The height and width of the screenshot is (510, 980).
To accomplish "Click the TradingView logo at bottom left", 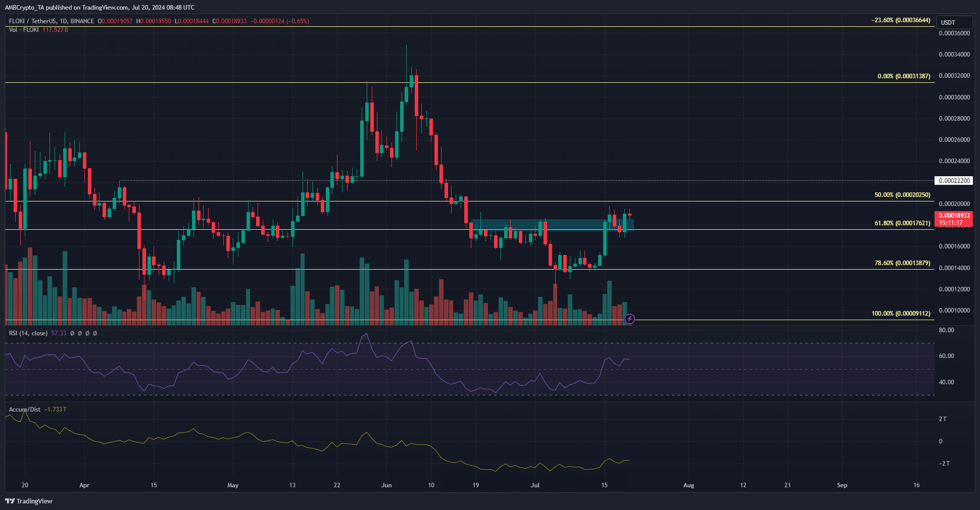I will [x=29, y=501].
